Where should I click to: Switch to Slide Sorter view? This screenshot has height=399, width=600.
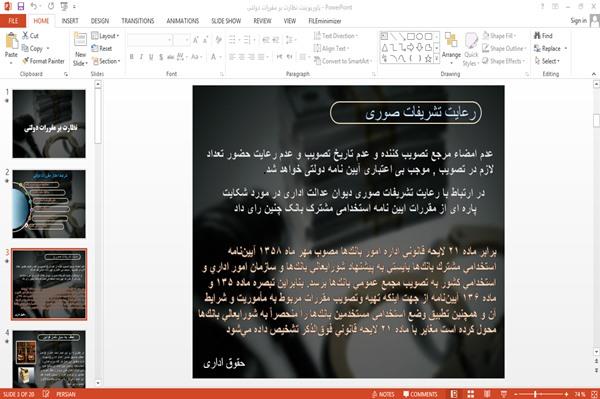pos(471,394)
